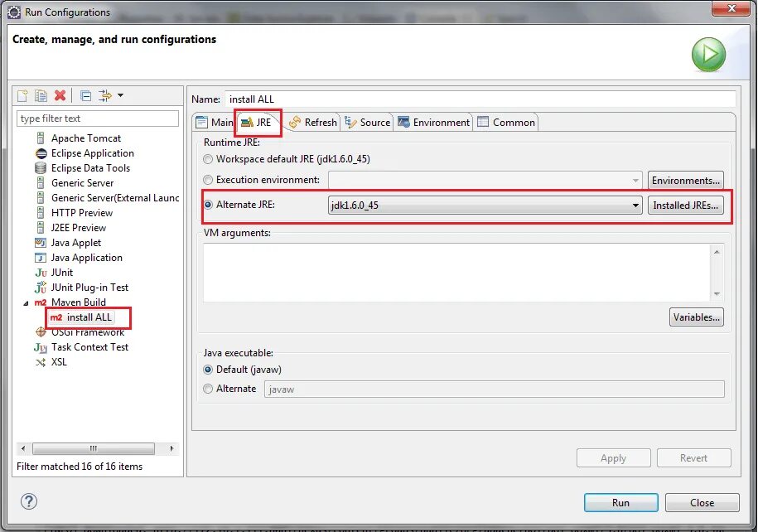Click the Eclipse Application icon
The height and width of the screenshot is (532, 758).
click(x=41, y=153)
